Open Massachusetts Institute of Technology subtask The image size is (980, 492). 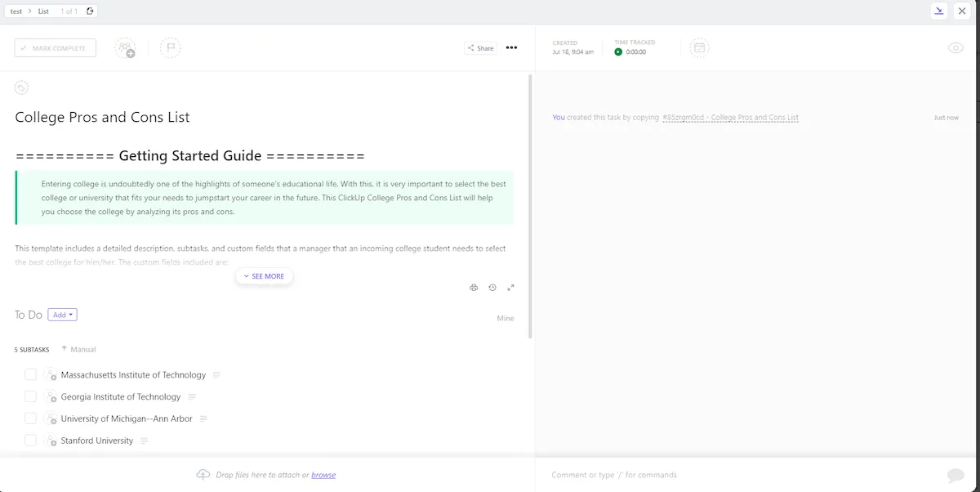pos(133,375)
